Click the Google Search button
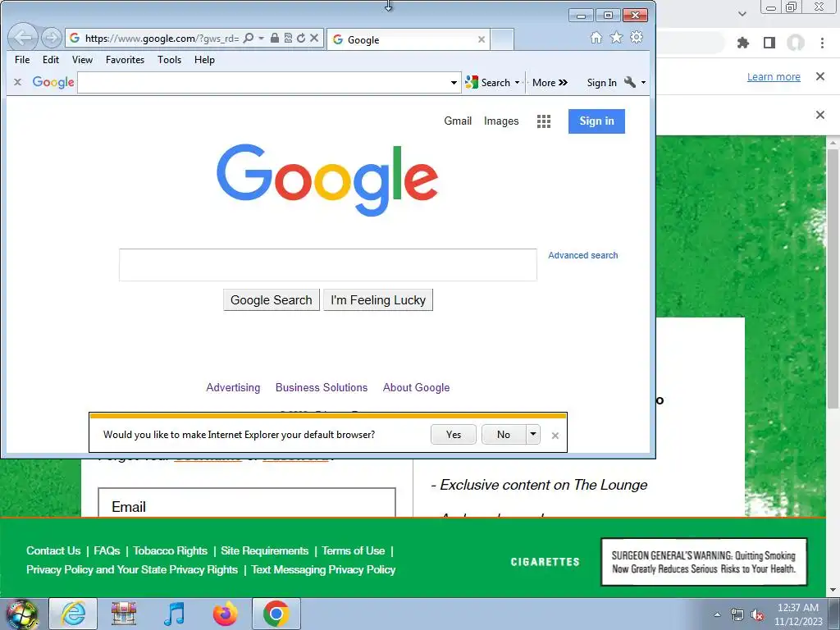840x630 pixels. coord(271,300)
